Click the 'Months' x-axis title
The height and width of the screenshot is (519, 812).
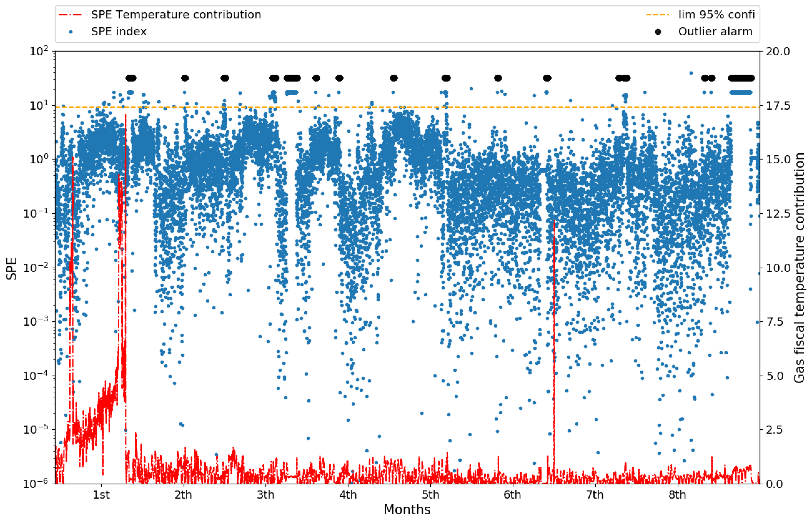(x=407, y=510)
